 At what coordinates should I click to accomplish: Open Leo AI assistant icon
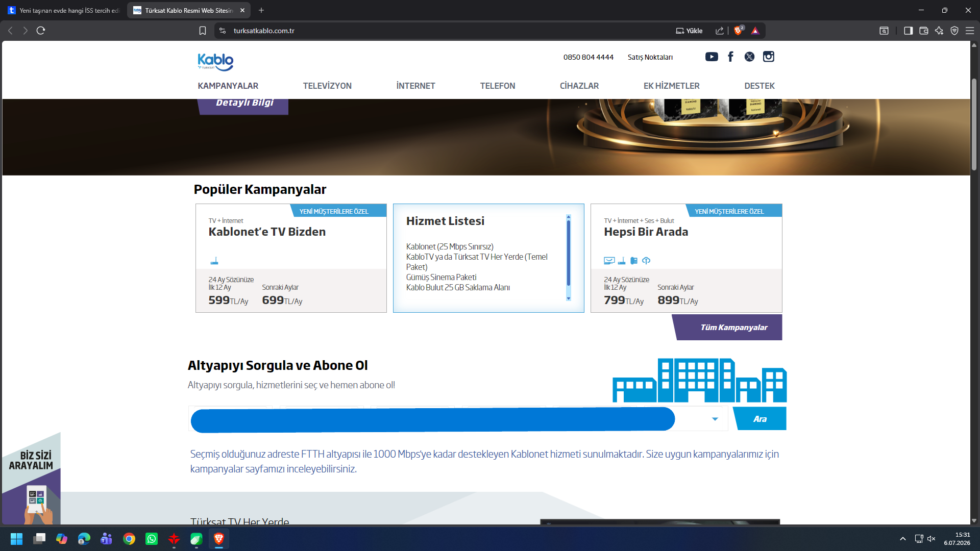(x=939, y=31)
